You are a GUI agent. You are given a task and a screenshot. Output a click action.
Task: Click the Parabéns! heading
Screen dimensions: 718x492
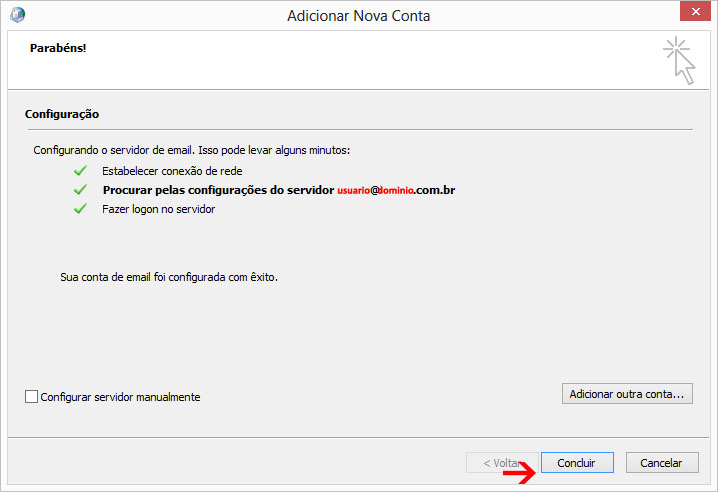[x=58, y=48]
